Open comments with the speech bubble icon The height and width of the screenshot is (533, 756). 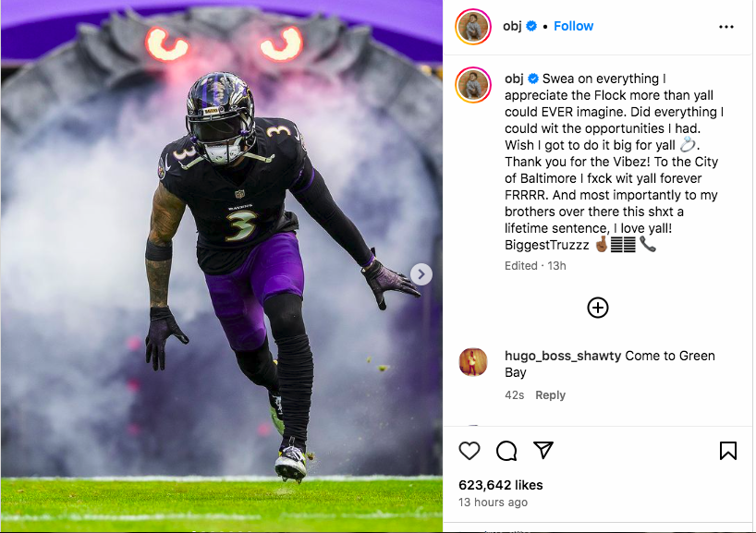tap(506, 451)
